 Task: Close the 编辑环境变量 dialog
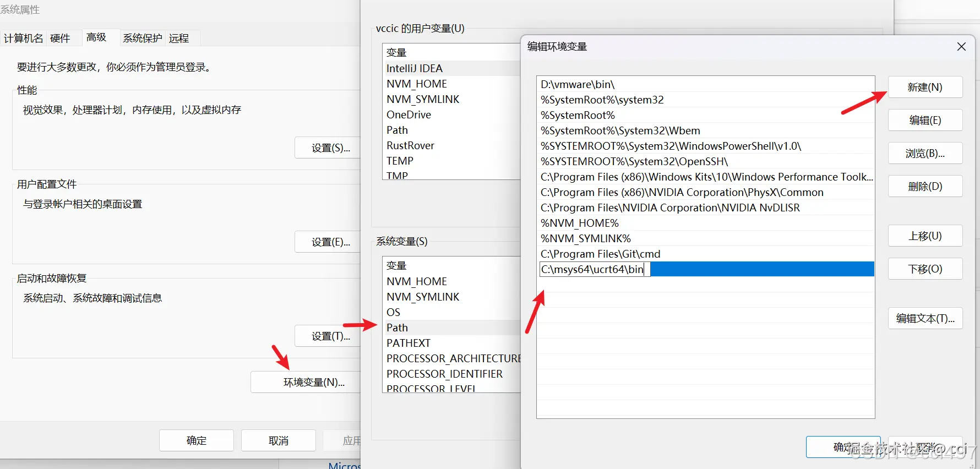[961, 47]
